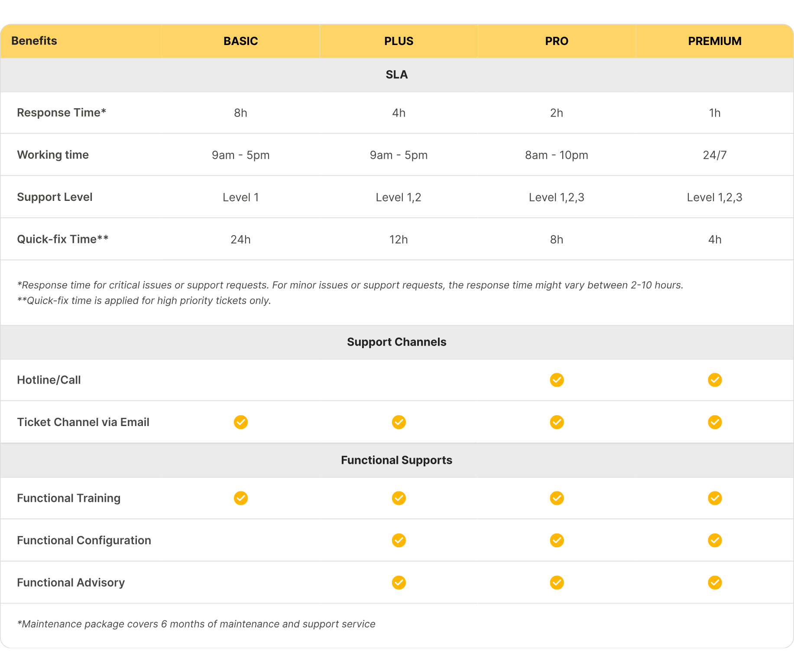Click the 24/7 working time value
Image resolution: width=794 pixels, height=672 pixels.
715,155
